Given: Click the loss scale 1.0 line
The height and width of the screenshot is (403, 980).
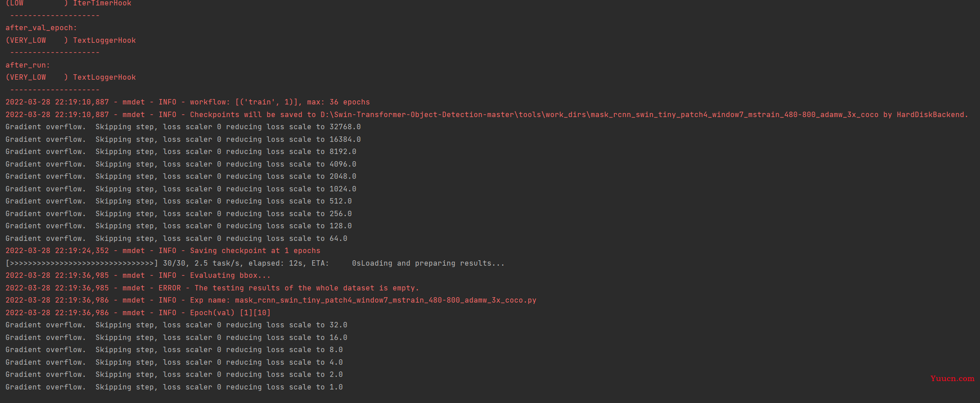Looking at the screenshot, I should (174, 387).
